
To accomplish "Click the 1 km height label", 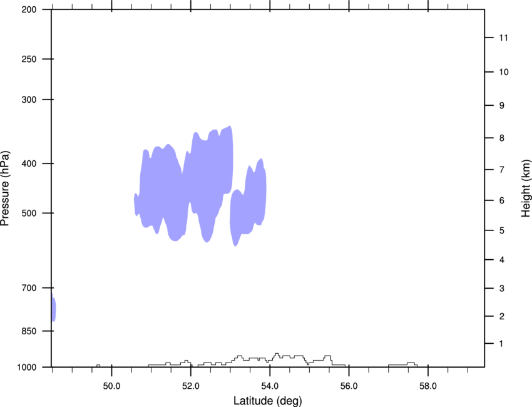I will pos(502,344).
